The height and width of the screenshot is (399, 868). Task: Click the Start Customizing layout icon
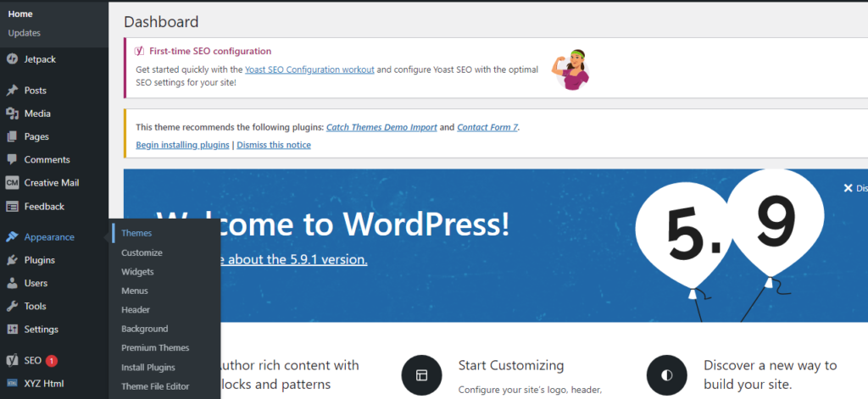(x=422, y=375)
